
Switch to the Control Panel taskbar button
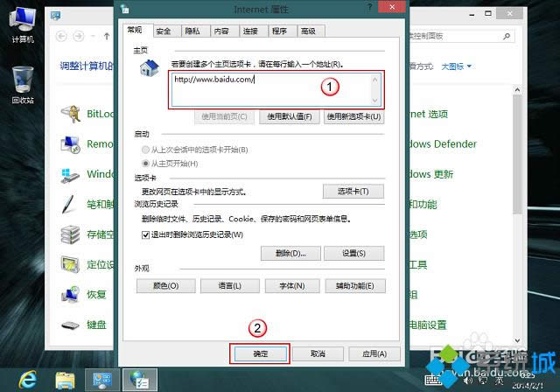(x=102, y=381)
